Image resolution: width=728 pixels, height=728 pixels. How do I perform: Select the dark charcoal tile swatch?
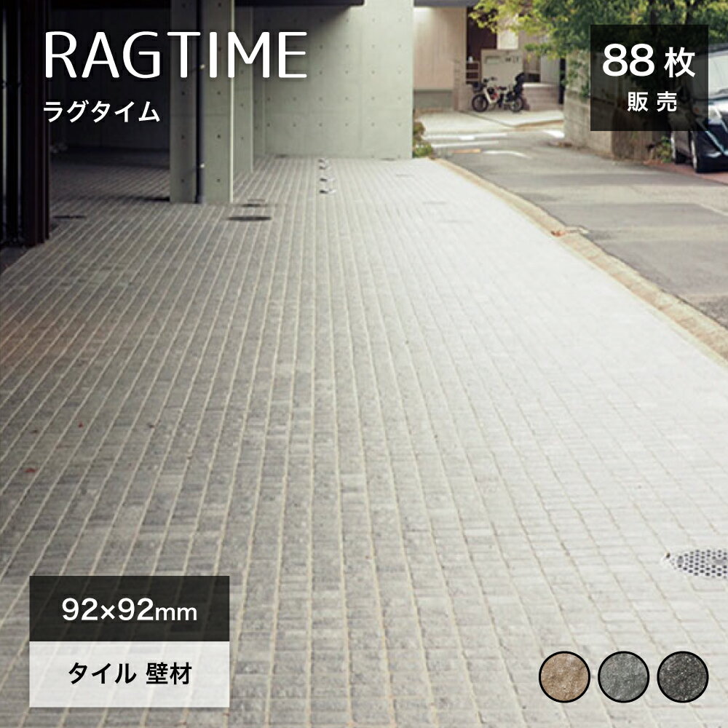tap(682, 676)
